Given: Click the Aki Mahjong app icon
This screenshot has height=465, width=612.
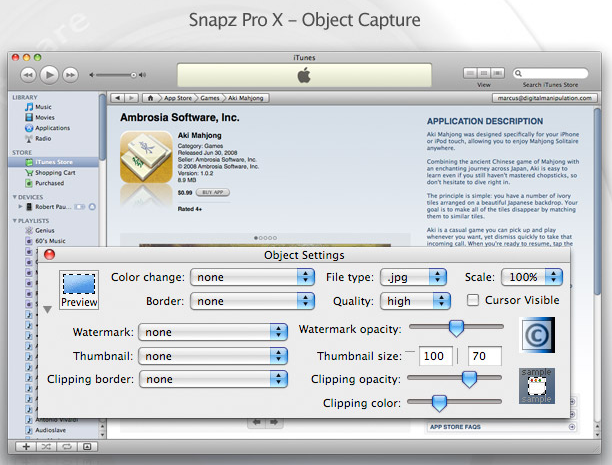Looking at the screenshot, I should pos(146,157).
